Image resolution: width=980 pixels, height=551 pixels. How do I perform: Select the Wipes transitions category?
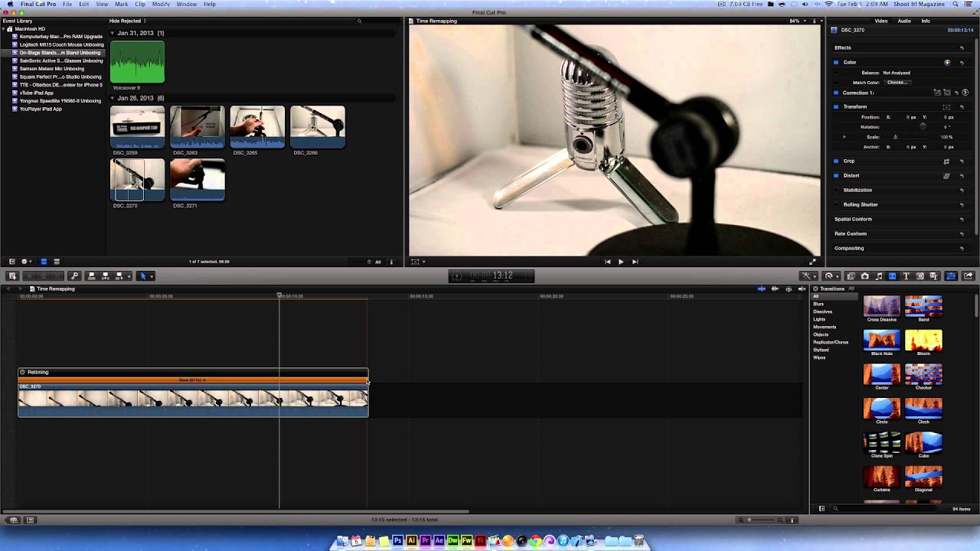[819, 357]
